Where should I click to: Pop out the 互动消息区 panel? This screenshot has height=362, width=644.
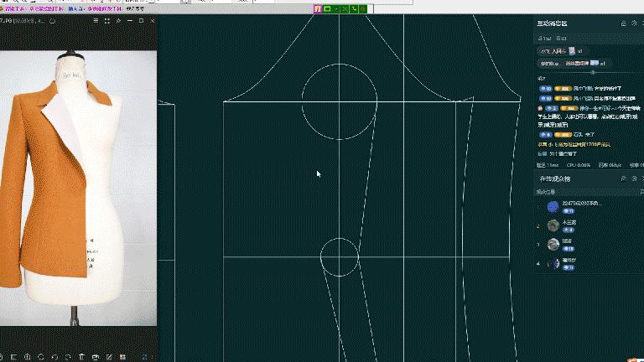coord(622,23)
